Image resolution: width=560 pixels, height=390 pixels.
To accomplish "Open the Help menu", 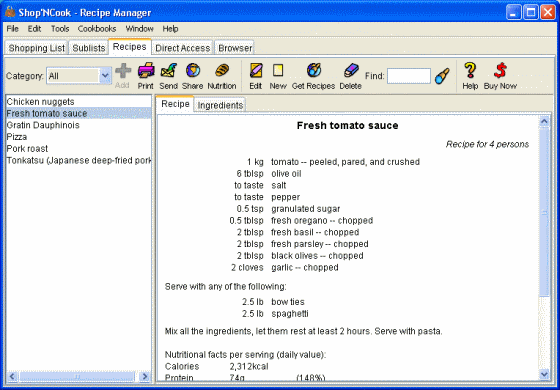I will 170,29.
